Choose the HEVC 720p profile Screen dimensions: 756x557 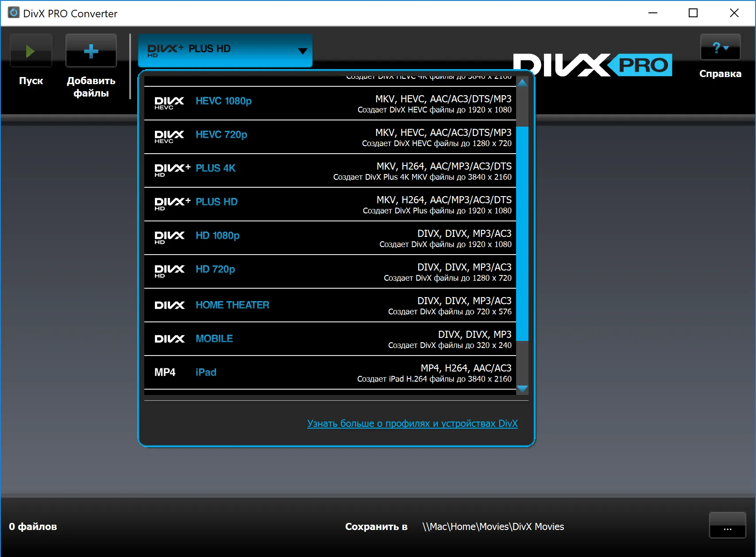[x=330, y=137]
